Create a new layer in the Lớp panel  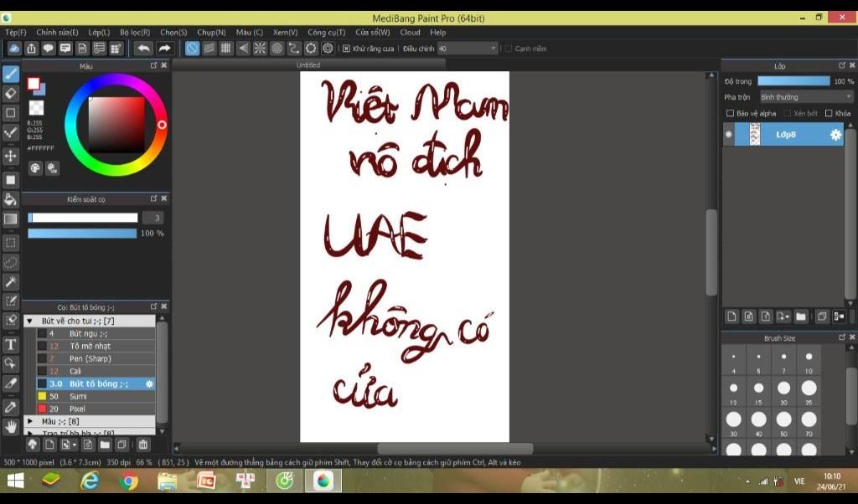tap(731, 316)
